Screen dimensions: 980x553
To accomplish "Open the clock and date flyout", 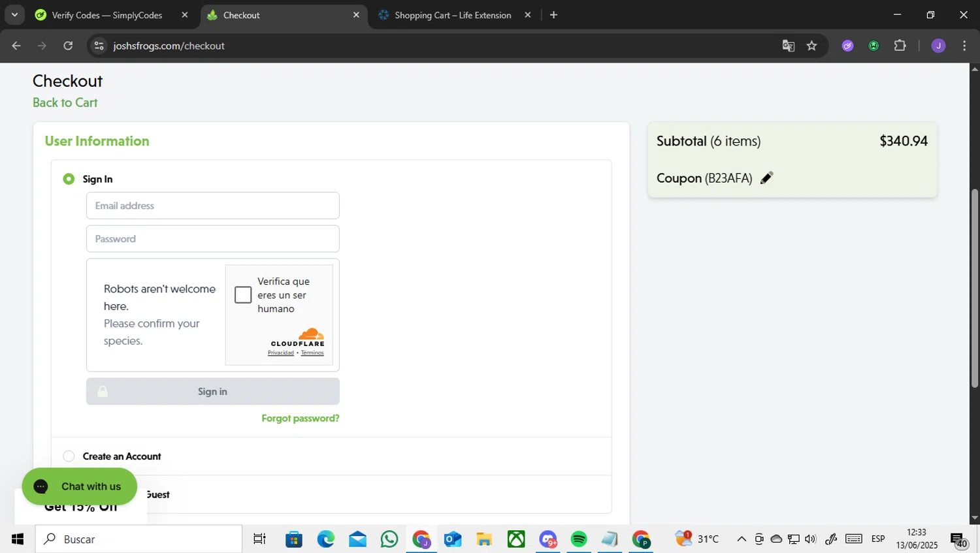I will coord(917,539).
